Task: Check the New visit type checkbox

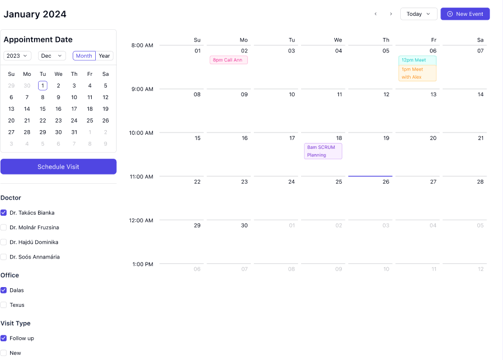Action: [x=4, y=353]
